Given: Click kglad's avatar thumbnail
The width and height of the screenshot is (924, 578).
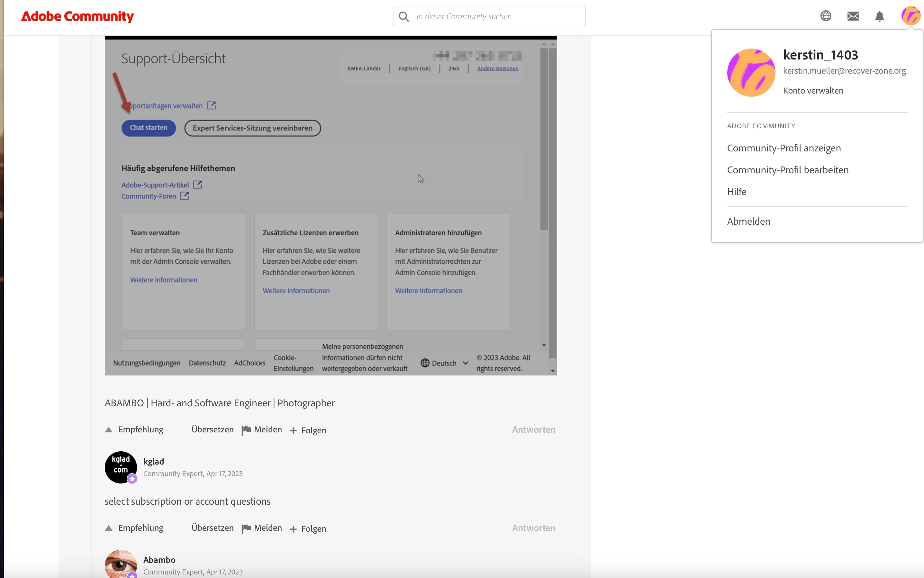Looking at the screenshot, I should (x=121, y=467).
